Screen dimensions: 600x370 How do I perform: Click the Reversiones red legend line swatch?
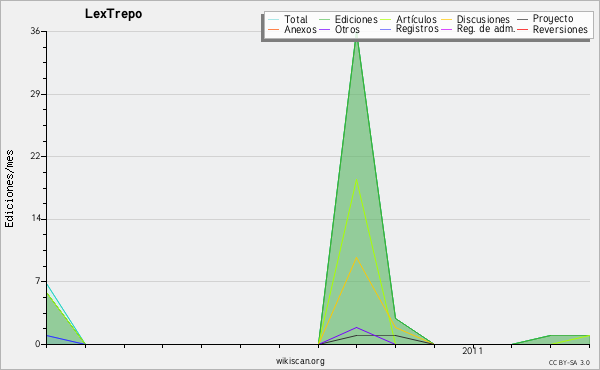point(522,29)
